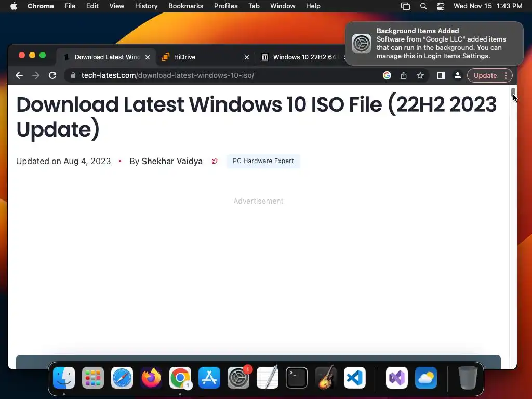
Task: Open System Settings from the Dock
Action: tap(238, 378)
